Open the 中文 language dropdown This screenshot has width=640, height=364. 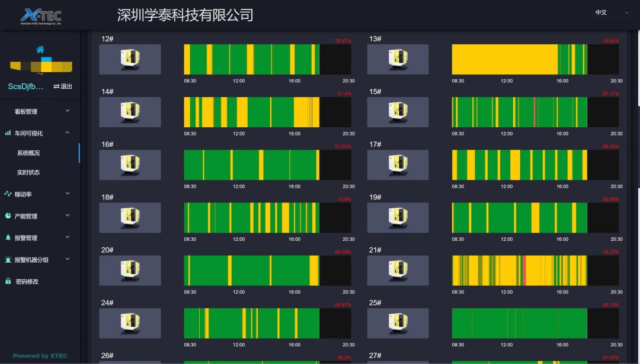click(x=612, y=12)
